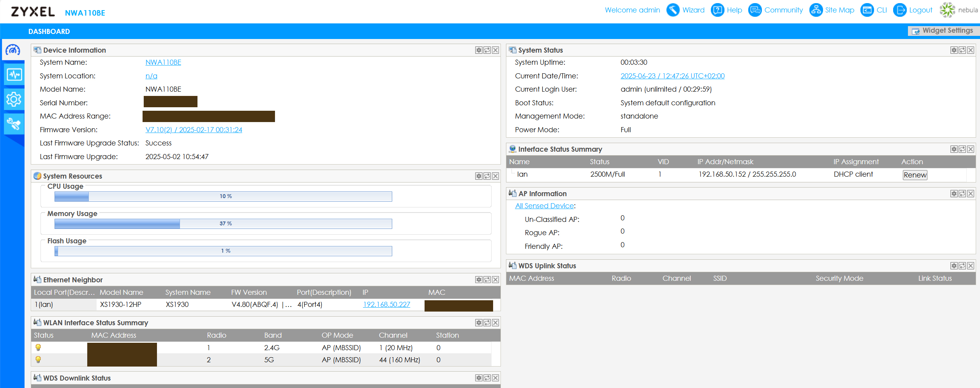Open the Community link in header
980x388 pixels.
pos(776,10)
